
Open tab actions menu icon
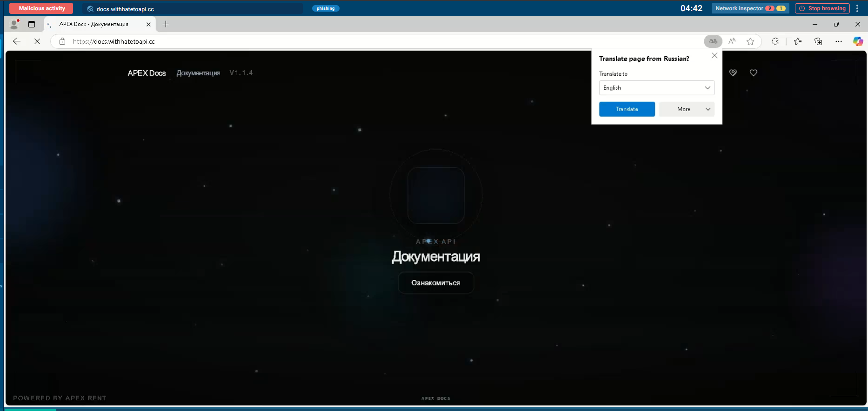coord(32,24)
